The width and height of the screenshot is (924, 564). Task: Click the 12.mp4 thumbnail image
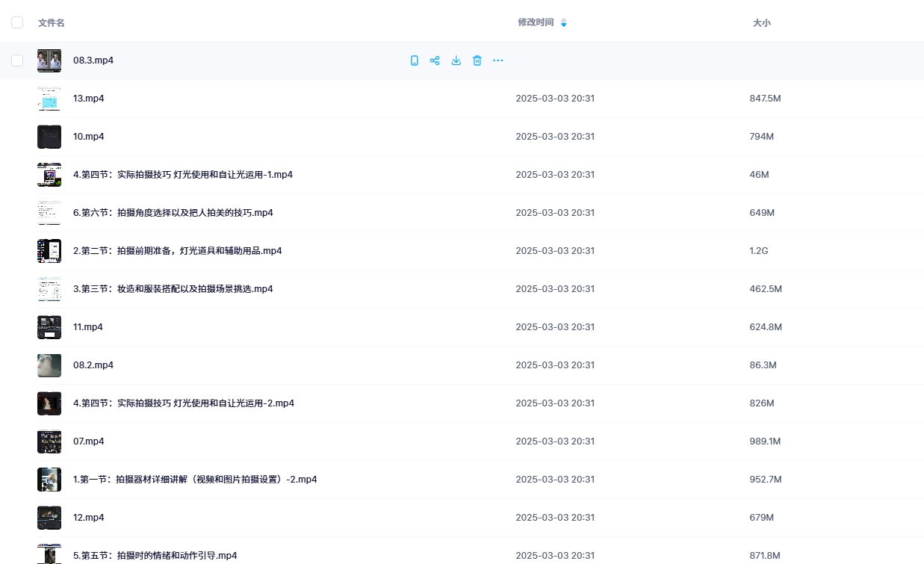[49, 518]
